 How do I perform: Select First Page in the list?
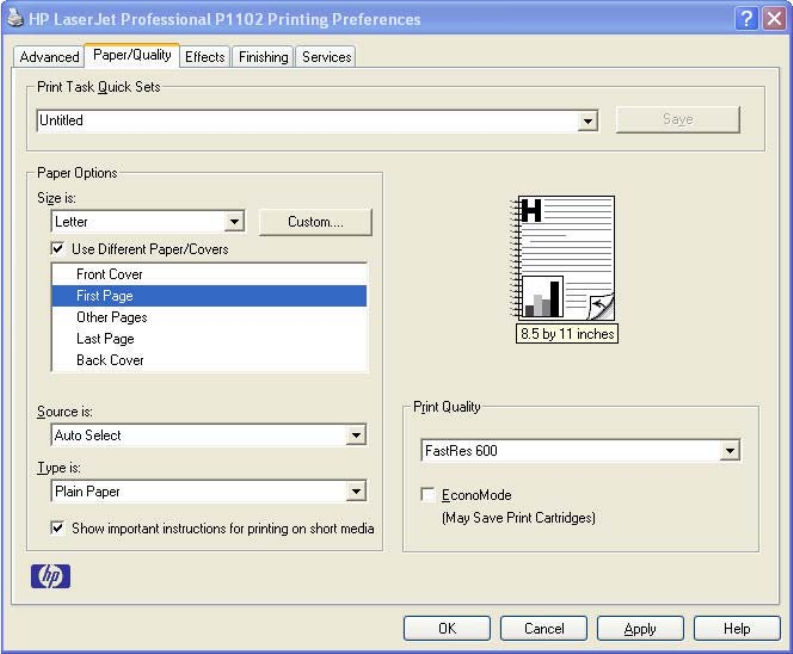(x=209, y=295)
